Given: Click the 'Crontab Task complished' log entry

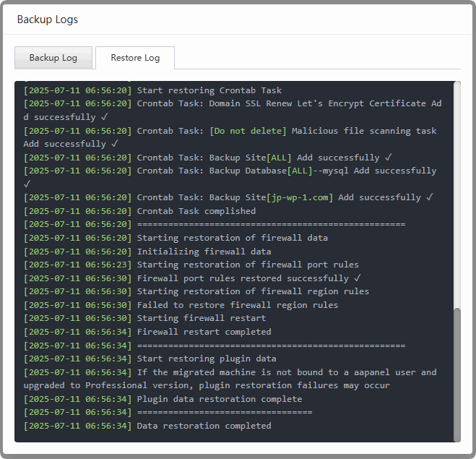Looking at the screenshot, I should 196,211.
